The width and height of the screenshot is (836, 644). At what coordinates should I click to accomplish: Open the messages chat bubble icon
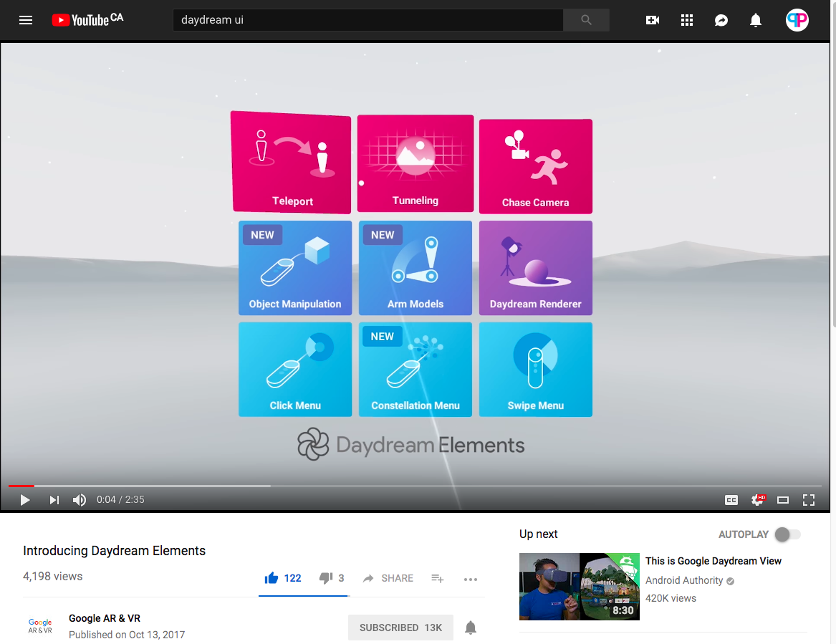point(721,20)
